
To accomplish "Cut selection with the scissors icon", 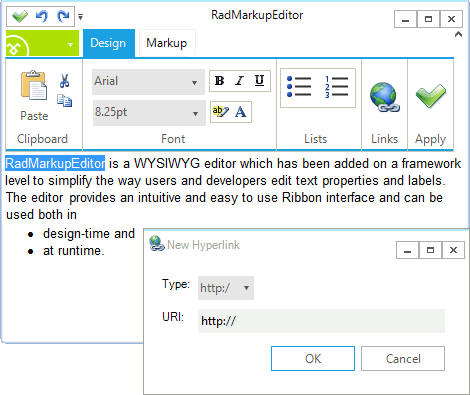I will 64,81.
